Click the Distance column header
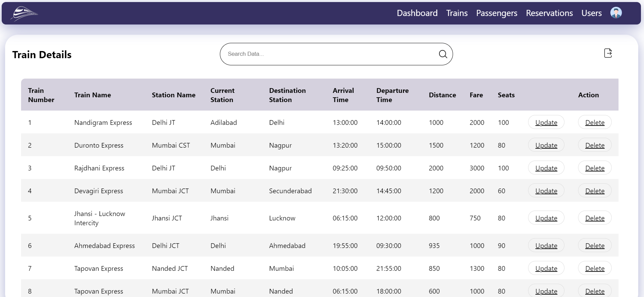The height and width of the screenshot is (297, 644). [x=442, y=95]
